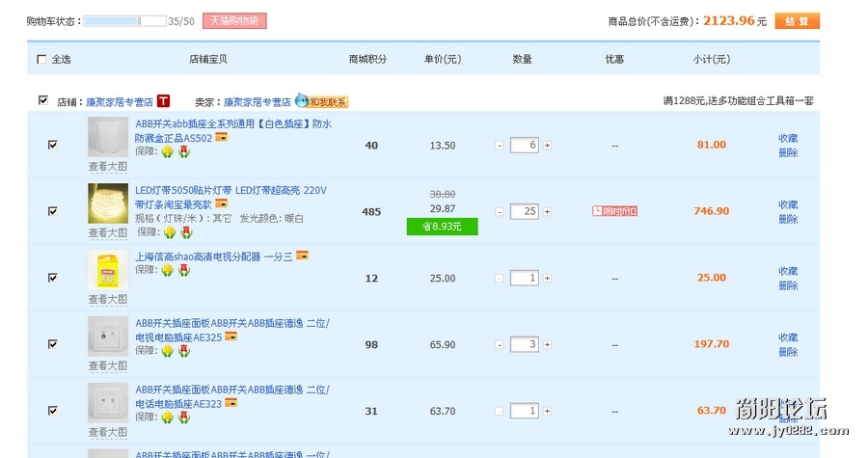Open the seller 康聚家居专营店 link
Viewport: 868px width, 458px height.
coord(257,102)
